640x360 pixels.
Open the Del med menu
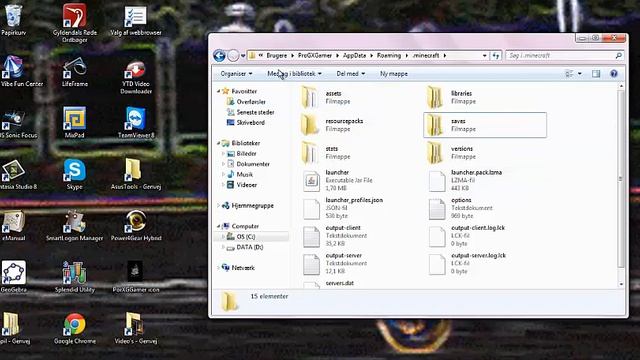[x=351, y=74]
